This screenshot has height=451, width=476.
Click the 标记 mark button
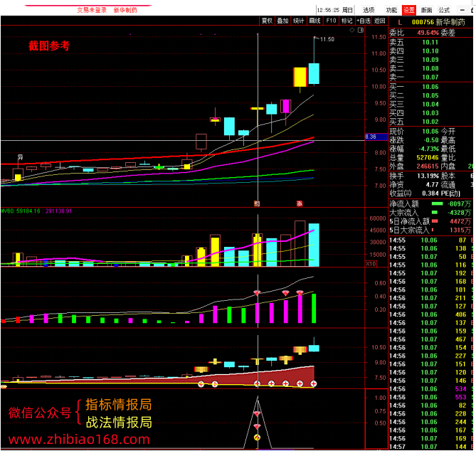click(347, 21)
